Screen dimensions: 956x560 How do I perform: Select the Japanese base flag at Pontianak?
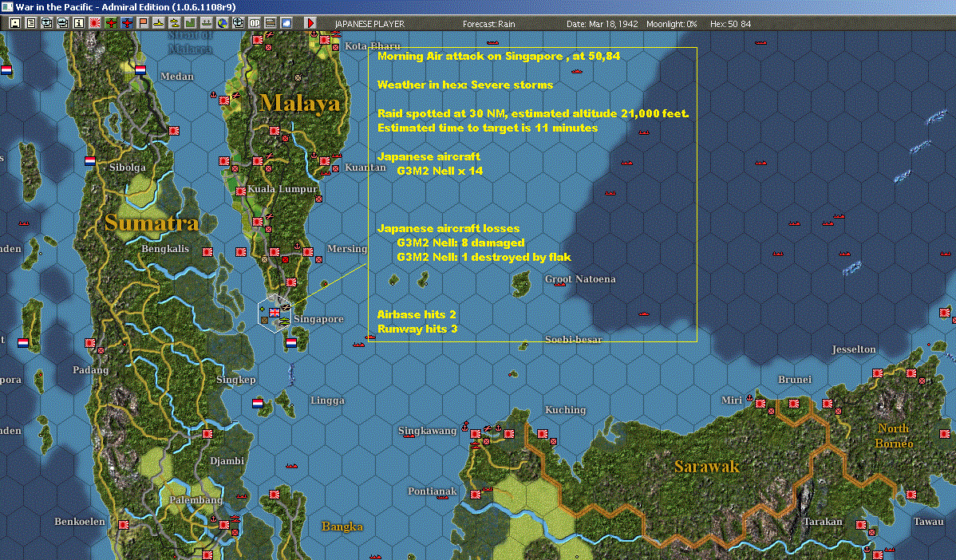[476, 495]
